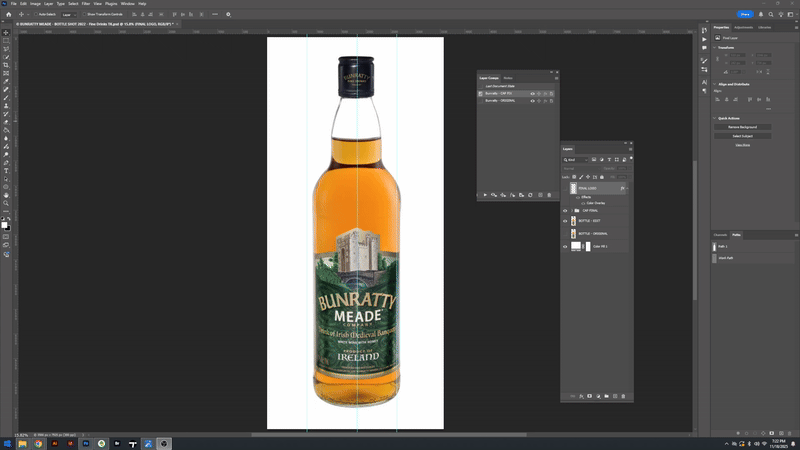The height and width of the screenshot is (450, 800).
Task: Switch to the Channels tab
Action: [720, 235]
